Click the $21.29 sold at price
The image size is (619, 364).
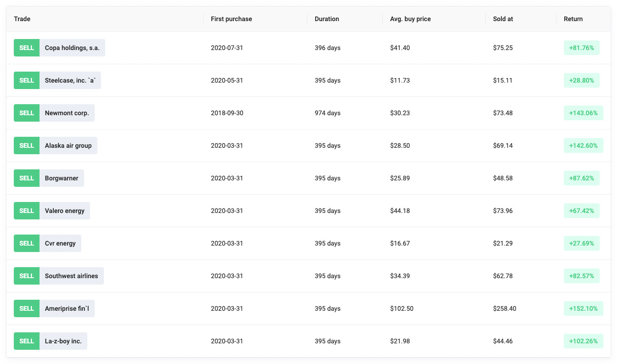[503, 243]
